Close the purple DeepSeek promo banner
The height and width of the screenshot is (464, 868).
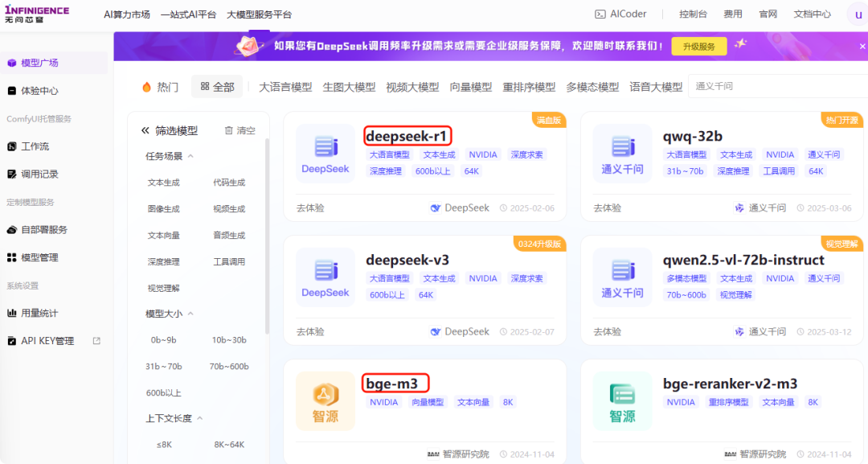(862, 47)
